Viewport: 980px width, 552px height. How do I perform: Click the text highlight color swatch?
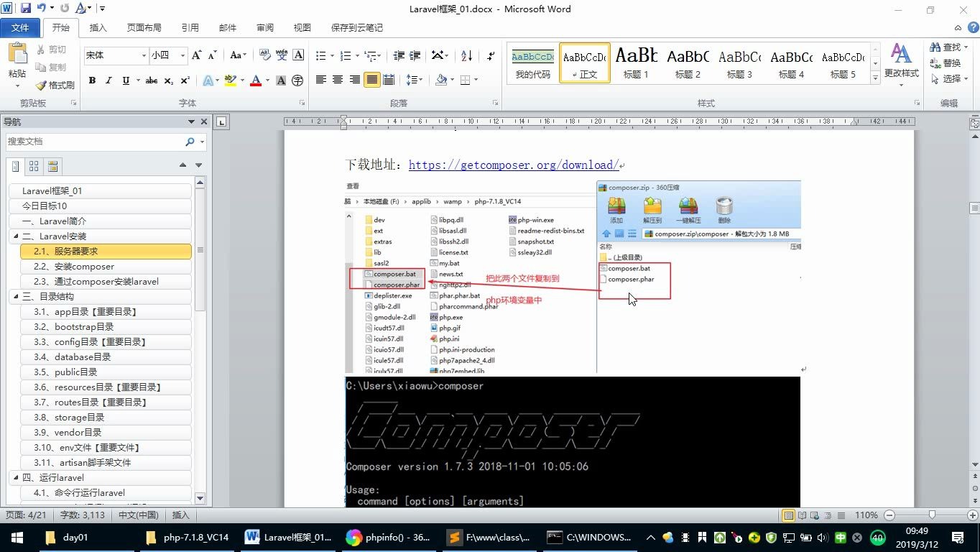click(x=231, y=80)
